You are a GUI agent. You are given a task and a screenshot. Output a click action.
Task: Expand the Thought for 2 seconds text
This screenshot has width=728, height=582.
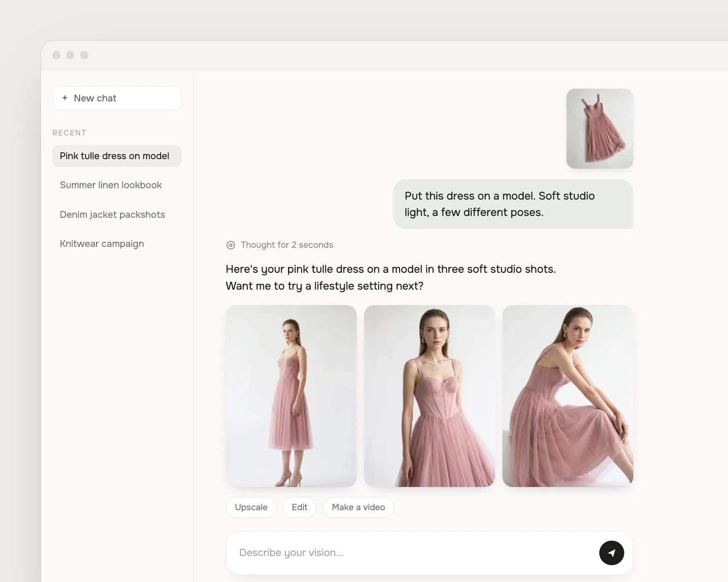(x=287, y=245)
